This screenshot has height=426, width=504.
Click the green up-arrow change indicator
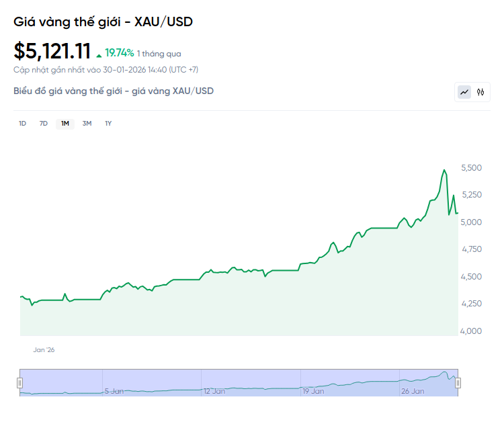point(99,54)
